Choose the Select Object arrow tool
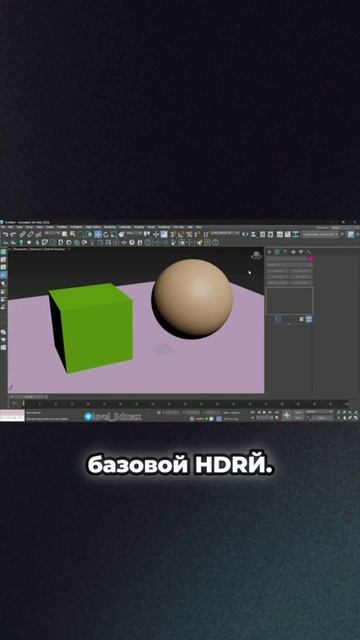360x640 pixels. click(x=64, y=234)
